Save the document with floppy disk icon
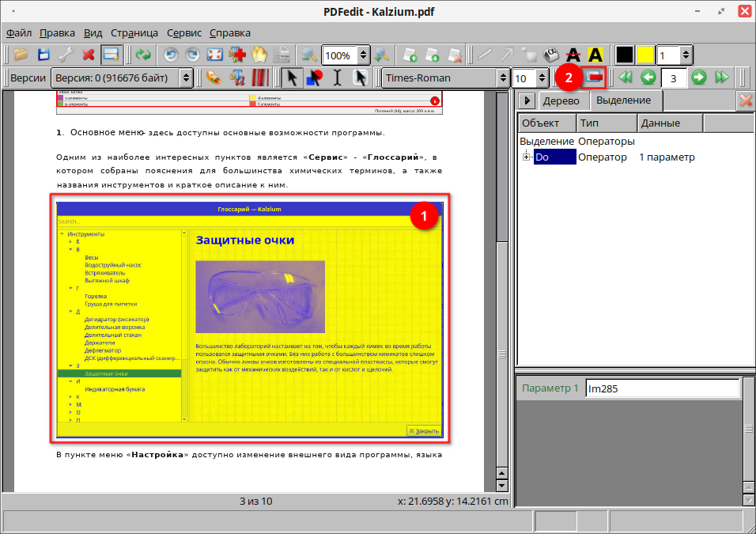 [44, 55]
